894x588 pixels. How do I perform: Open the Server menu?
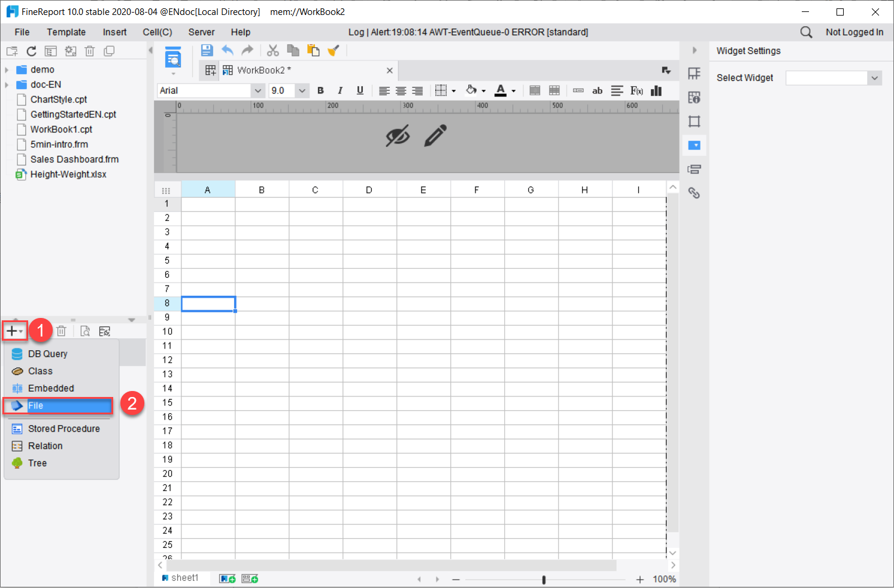(201, 32)
